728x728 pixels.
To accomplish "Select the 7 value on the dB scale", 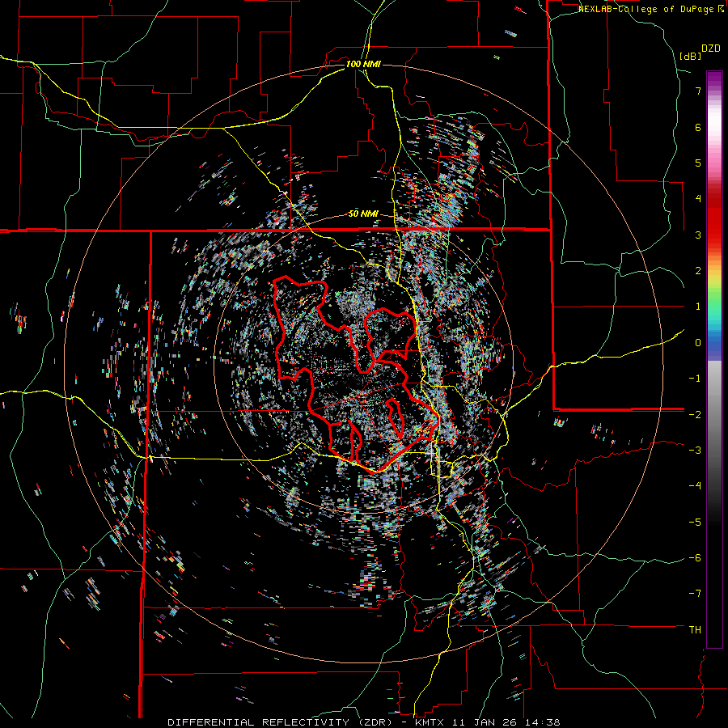I will [x=698, y=91].
